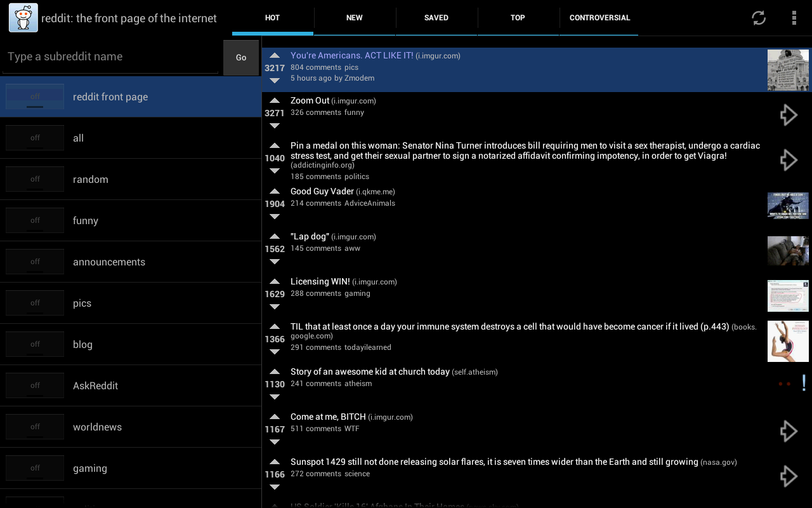The width and height of the screenshot is (812, 508).
Task: Tap the reddit alien app logo
Action: point(23,18)
